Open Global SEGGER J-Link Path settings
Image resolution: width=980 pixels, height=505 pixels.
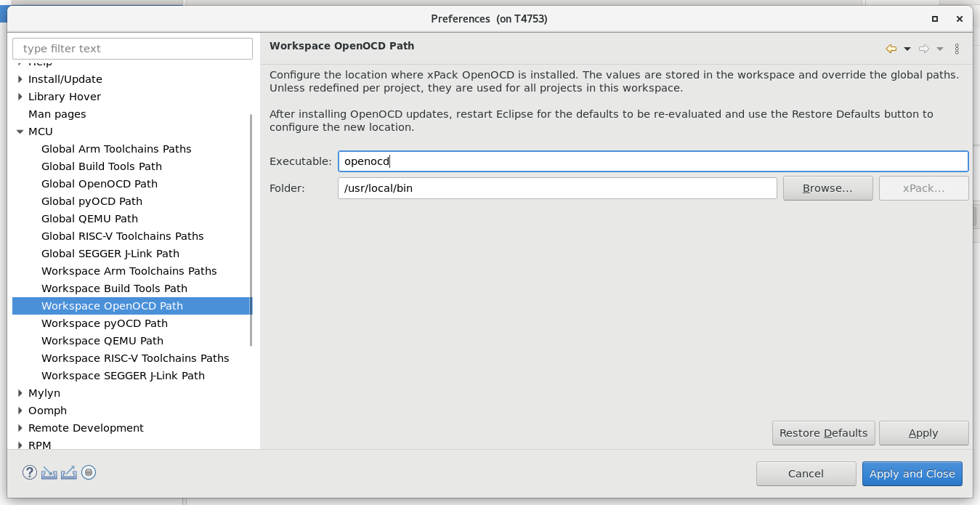(110, 254)
